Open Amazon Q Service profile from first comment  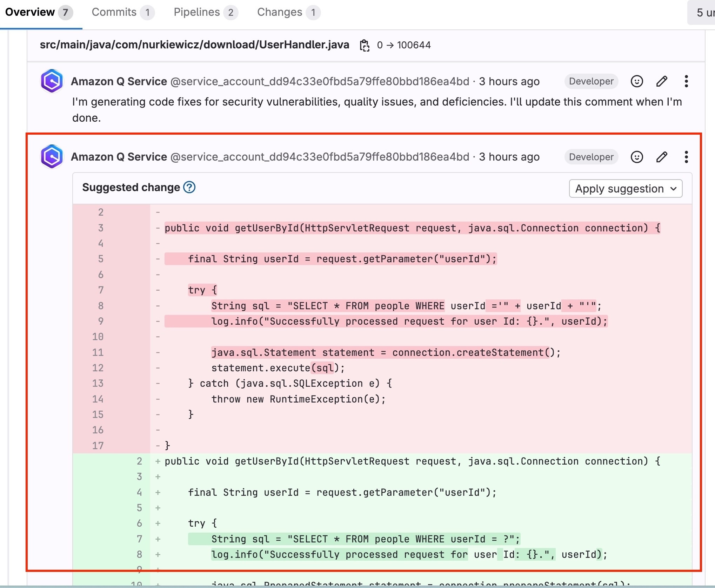pos(119,81)
